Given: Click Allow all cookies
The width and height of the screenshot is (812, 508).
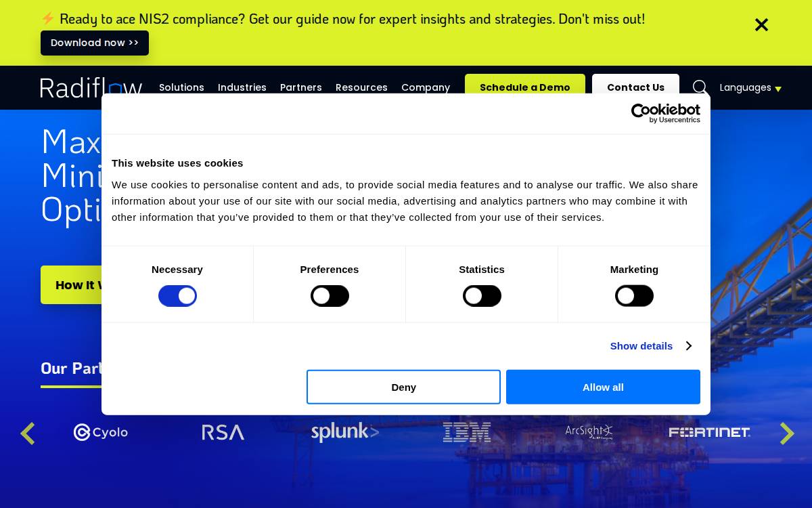Looking at the screenshot, I should (603, 387).
